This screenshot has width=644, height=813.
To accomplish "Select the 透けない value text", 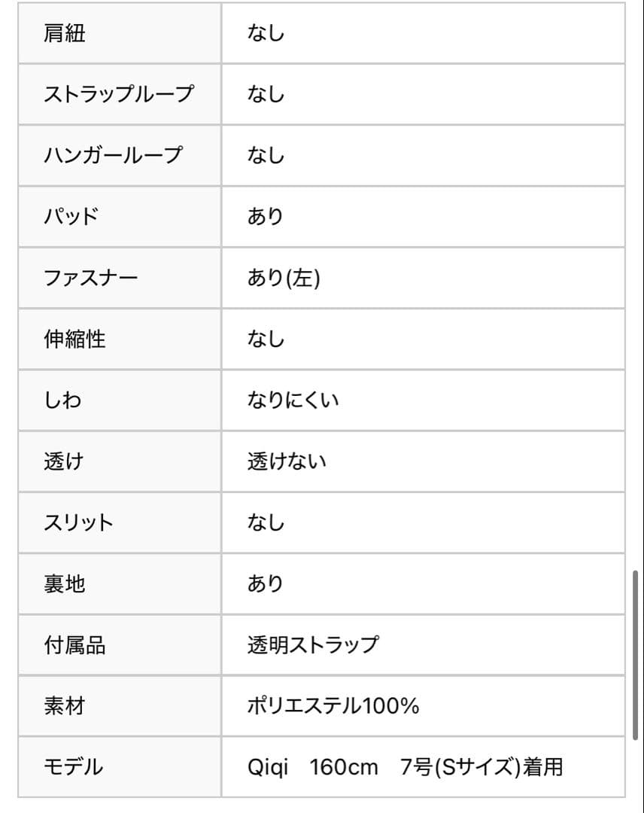I will (x=287, y=461).
